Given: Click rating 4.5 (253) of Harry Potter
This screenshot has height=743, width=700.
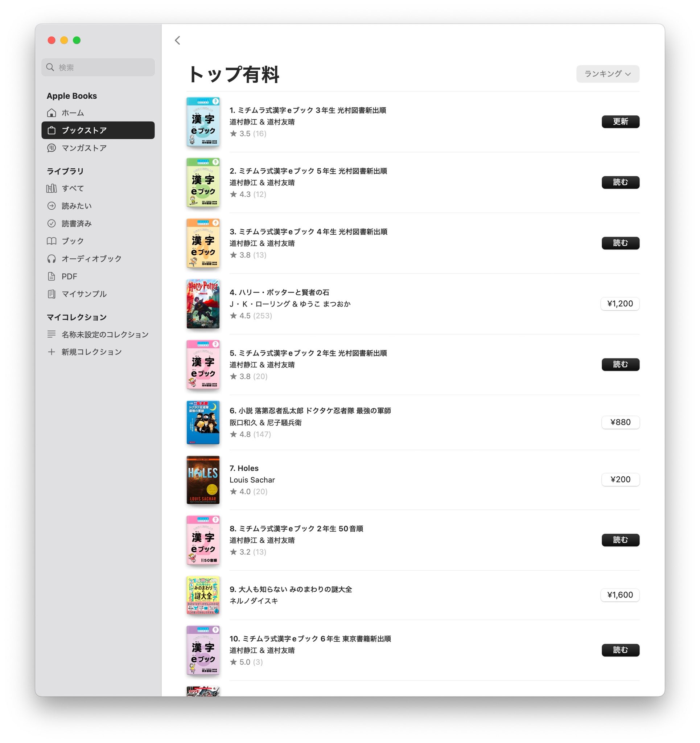Looking at the screenshot, I should [x=251, y=316].
